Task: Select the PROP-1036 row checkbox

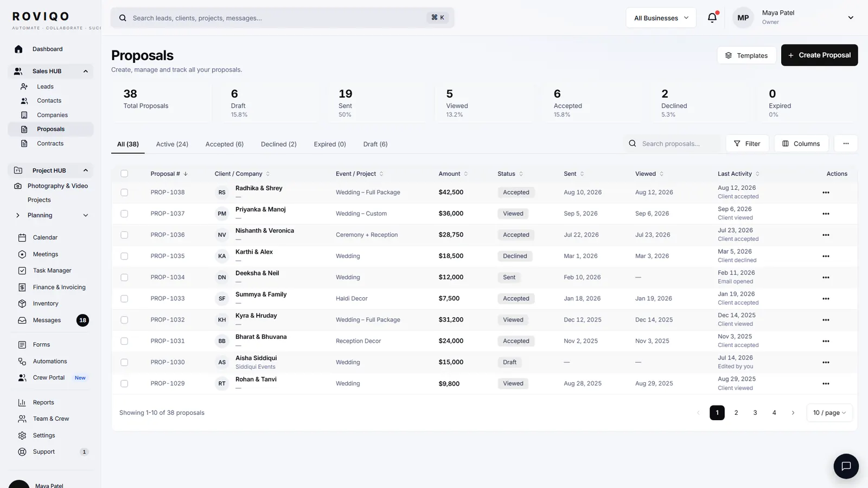Action: pos(124,235)
